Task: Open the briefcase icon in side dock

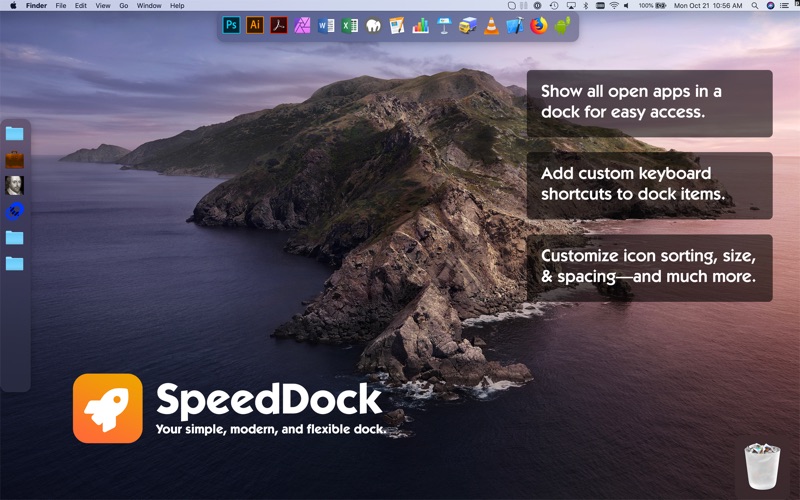Action: click(x=14, y=160)
